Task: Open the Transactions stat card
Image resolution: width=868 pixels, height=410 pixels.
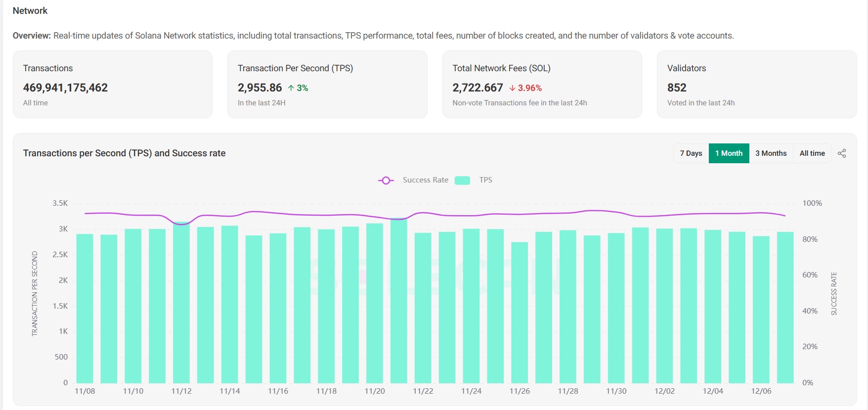Action: pyautogui.click(x=112, y=84)
